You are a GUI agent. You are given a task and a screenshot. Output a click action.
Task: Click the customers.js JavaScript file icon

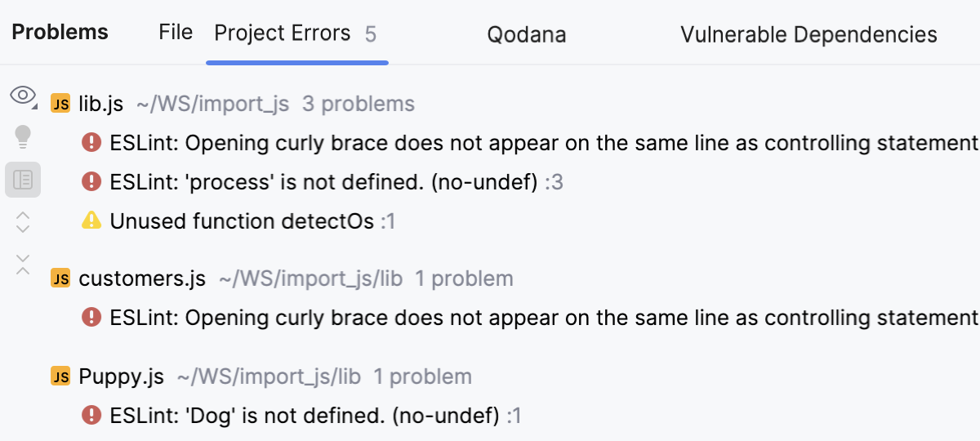pos(60,278)
